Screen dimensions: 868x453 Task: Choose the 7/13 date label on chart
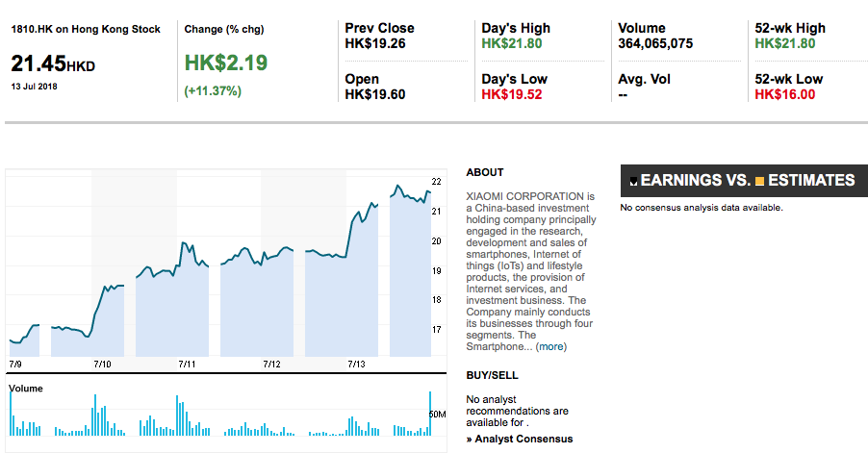pos(356,365)
